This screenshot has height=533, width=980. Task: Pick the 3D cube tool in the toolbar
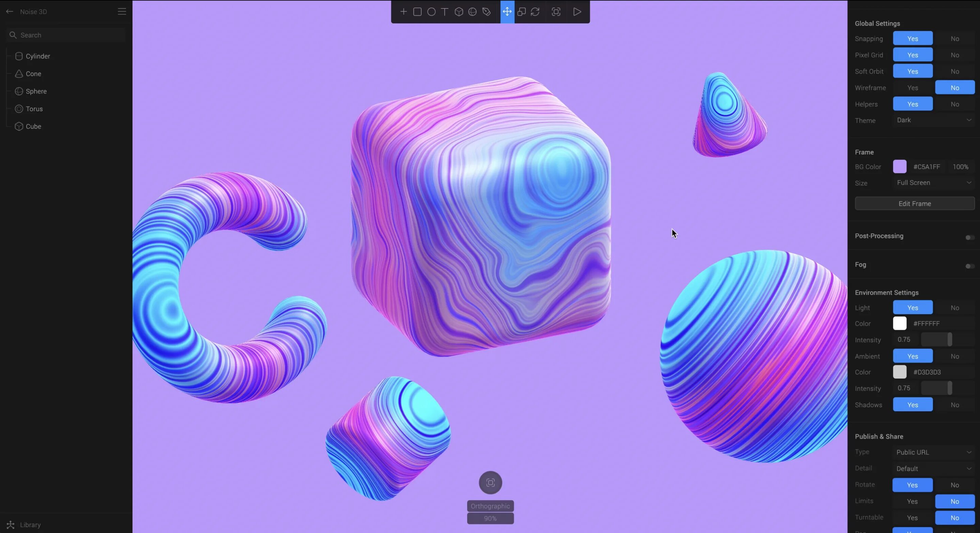(x=458, y=12)
